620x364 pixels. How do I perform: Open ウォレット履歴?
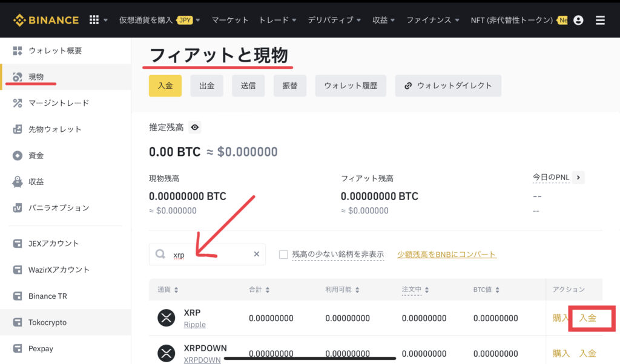pos(351,86)
